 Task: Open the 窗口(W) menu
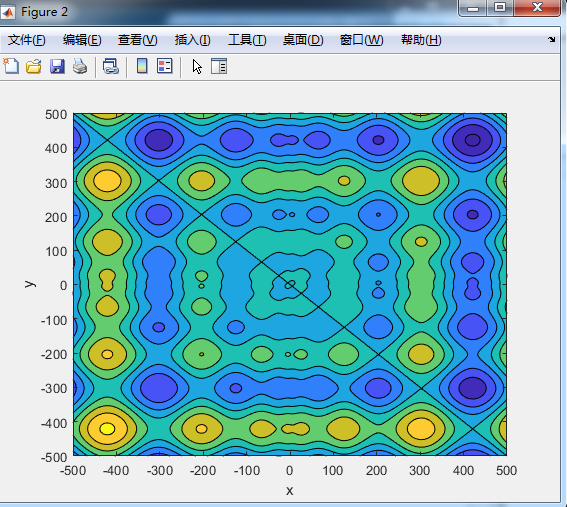click(362, 40)
